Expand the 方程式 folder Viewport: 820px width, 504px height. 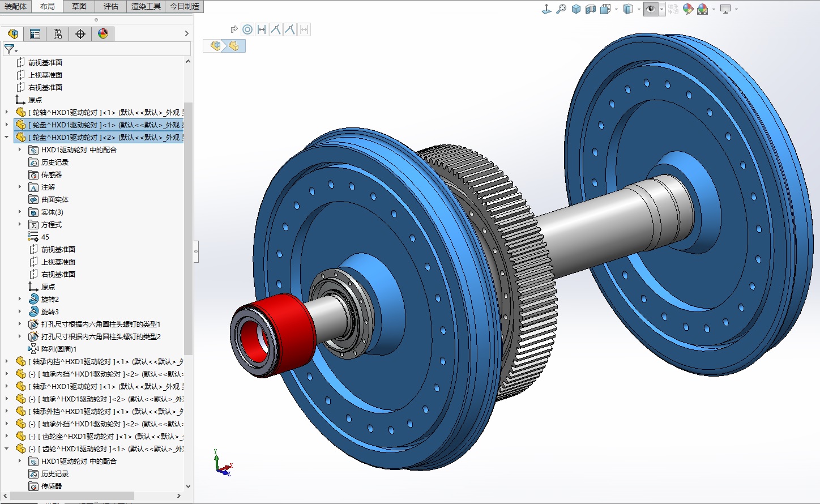point(20,224)
